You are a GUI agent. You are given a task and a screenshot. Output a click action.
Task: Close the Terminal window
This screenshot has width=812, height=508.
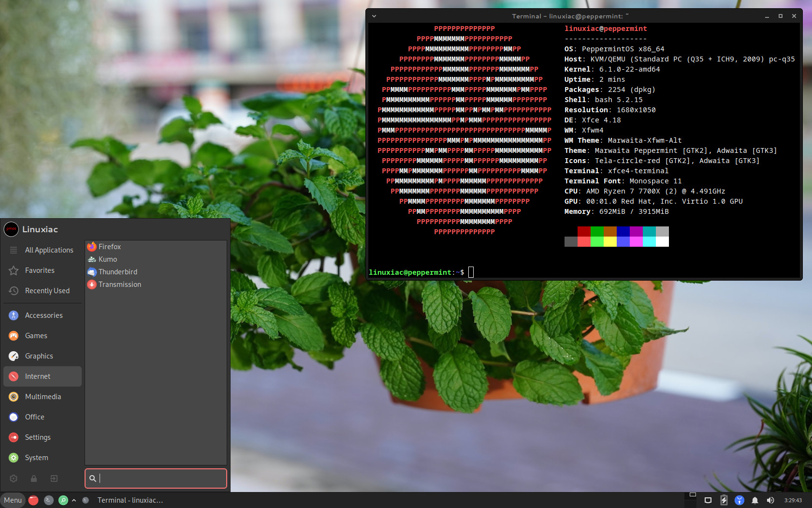point(794,16)
